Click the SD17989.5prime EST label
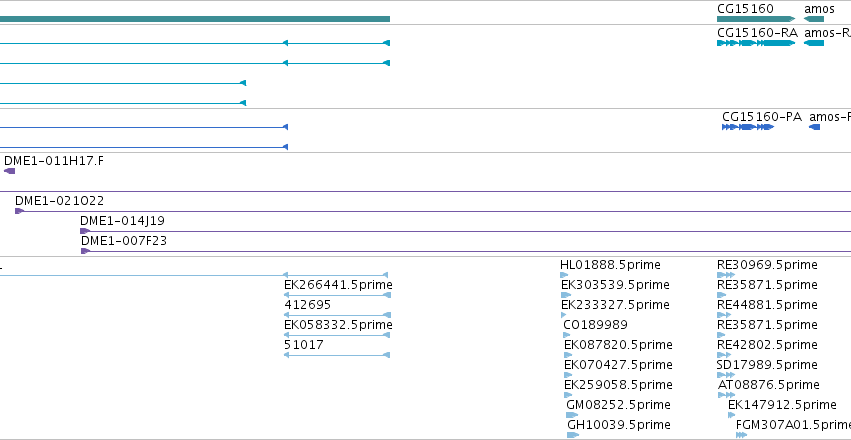The width and height of the screenshot is (851, 440). [x=767, y=365]
